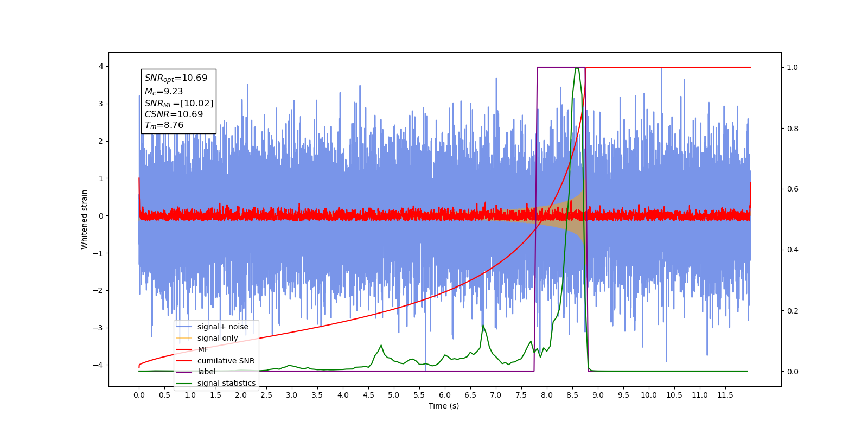
Task: Click the green line swatch for signal statistics
Action: click(184, 384)
